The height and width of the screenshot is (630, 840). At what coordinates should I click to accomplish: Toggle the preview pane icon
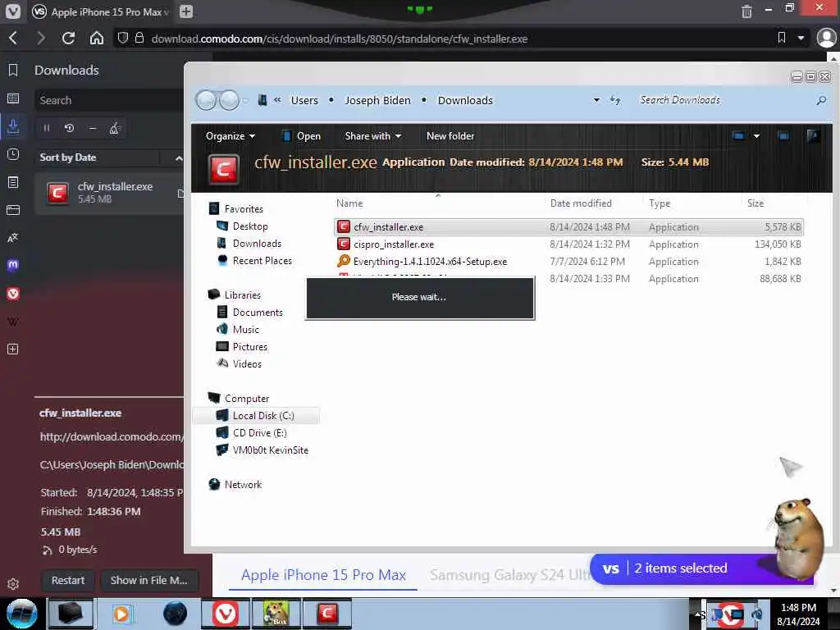[783, 136]
